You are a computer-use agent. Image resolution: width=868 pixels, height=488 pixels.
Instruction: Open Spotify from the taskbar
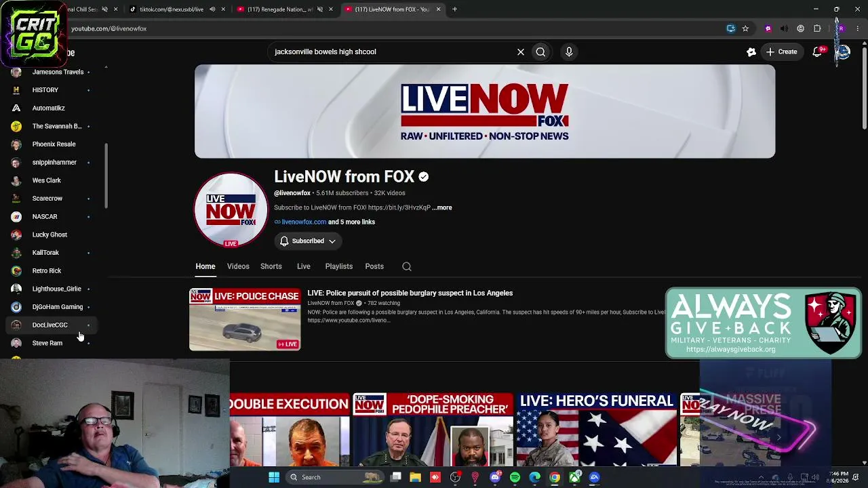515,477
